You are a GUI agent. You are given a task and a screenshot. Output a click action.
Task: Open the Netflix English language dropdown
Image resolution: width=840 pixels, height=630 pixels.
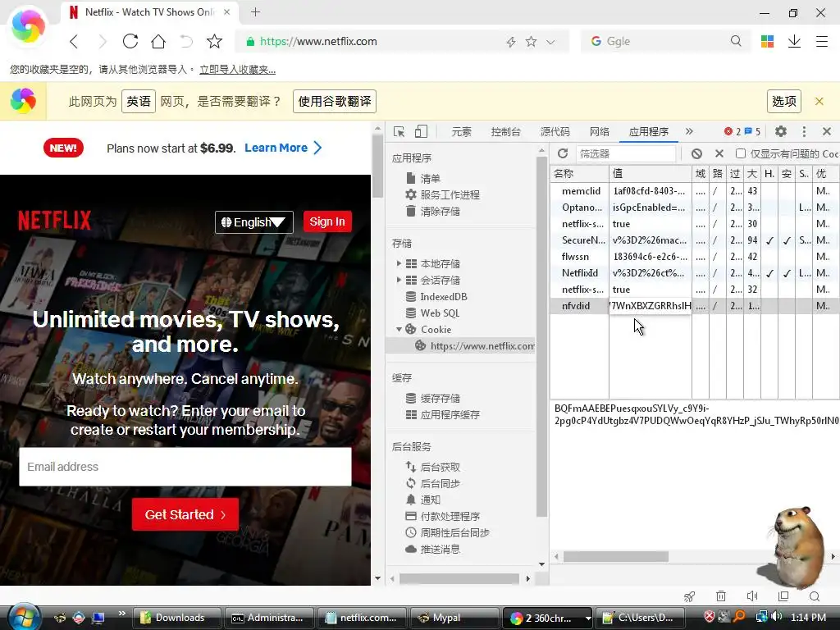pos(254,221)
